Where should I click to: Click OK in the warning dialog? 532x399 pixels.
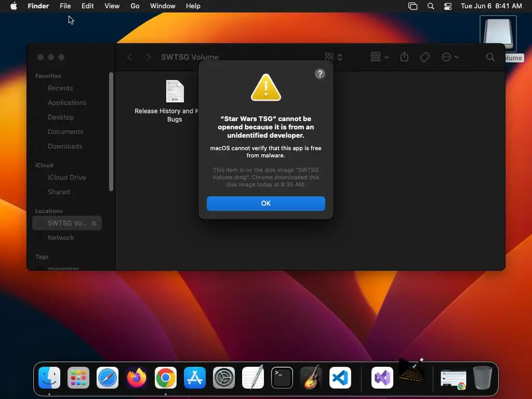tap(265, 203)
